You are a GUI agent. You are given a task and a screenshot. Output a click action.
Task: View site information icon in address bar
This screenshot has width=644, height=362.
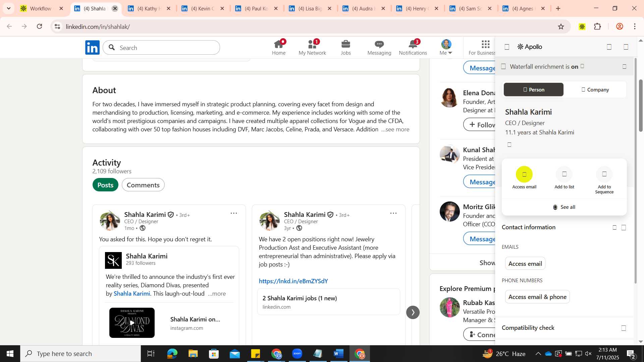click(x=57, y=26)
